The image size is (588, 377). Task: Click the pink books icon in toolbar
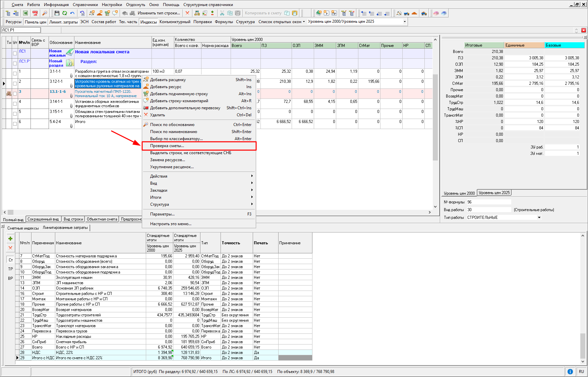[x=436, y=13]
